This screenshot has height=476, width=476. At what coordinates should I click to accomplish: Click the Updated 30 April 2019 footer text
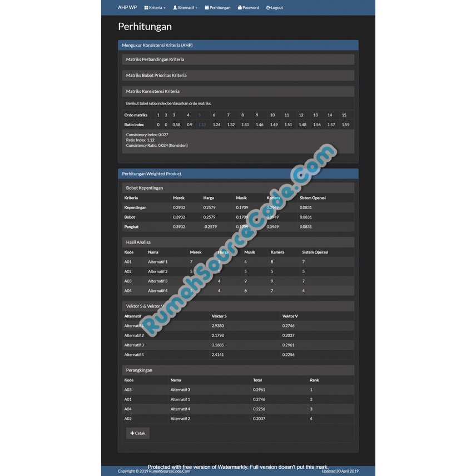click(x=340, y=471)
